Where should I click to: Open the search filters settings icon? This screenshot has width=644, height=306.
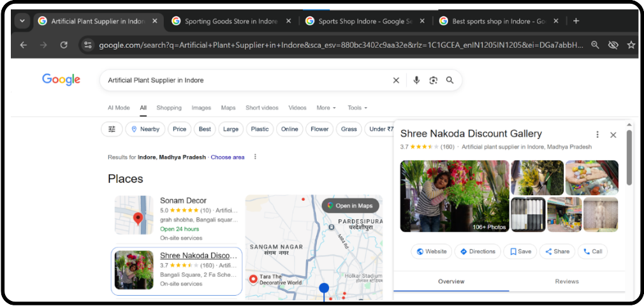[112, 129]
